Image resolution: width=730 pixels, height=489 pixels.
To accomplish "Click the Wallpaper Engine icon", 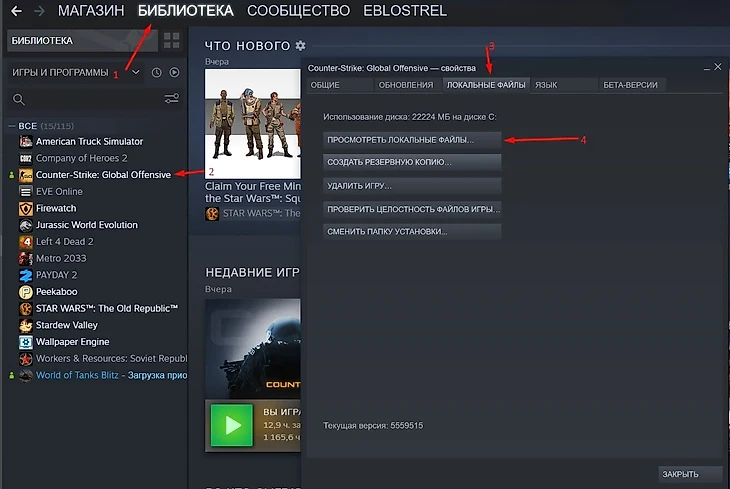I will tap(26, 342).
